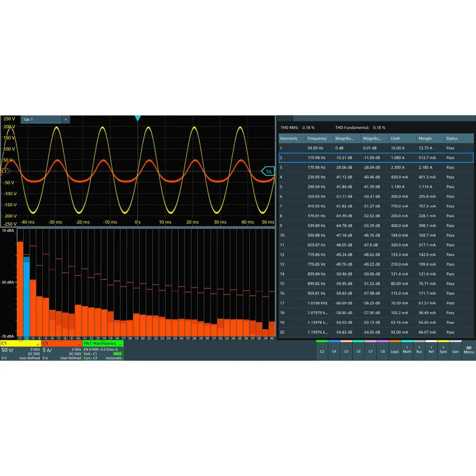Toggle the serial Bus decoder
The image size is (476, 476).
point(419,352)
